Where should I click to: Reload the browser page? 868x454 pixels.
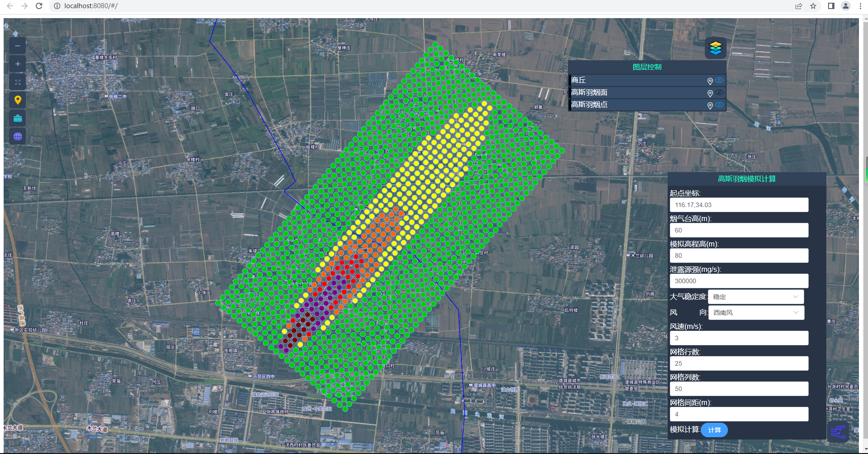coord(39,6)
